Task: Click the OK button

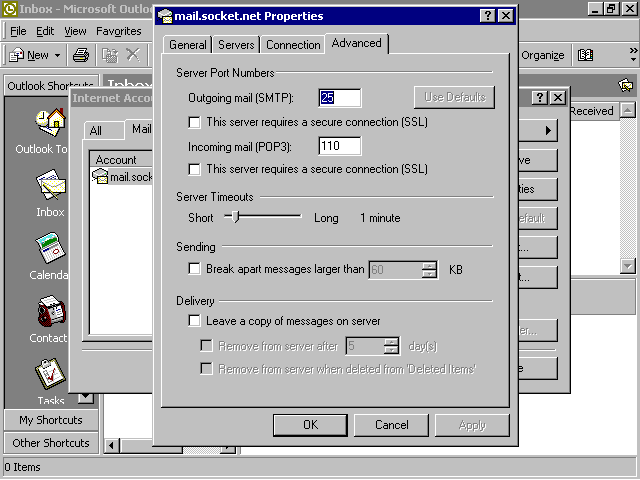Action: tap(310, 425)
